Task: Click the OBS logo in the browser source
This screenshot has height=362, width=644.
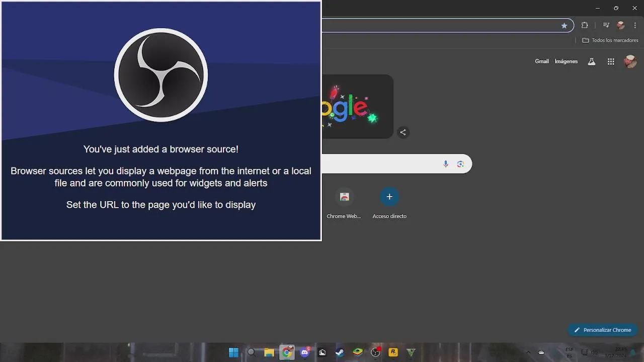Action: (x=161, y=75)
